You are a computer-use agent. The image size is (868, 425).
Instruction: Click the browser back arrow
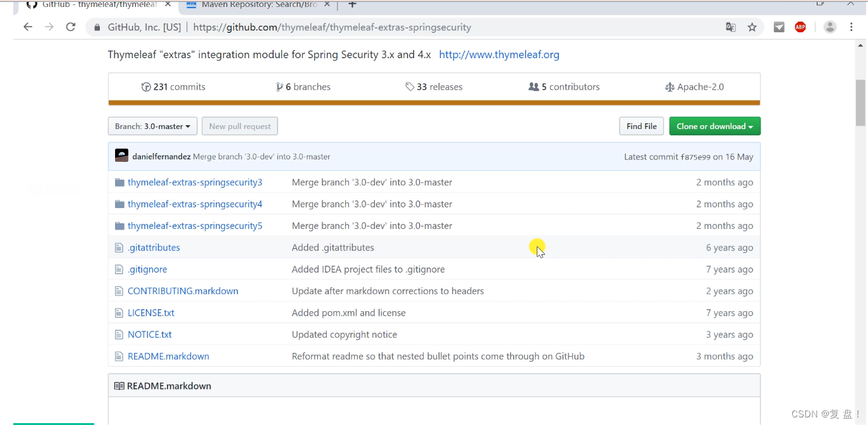28,27
